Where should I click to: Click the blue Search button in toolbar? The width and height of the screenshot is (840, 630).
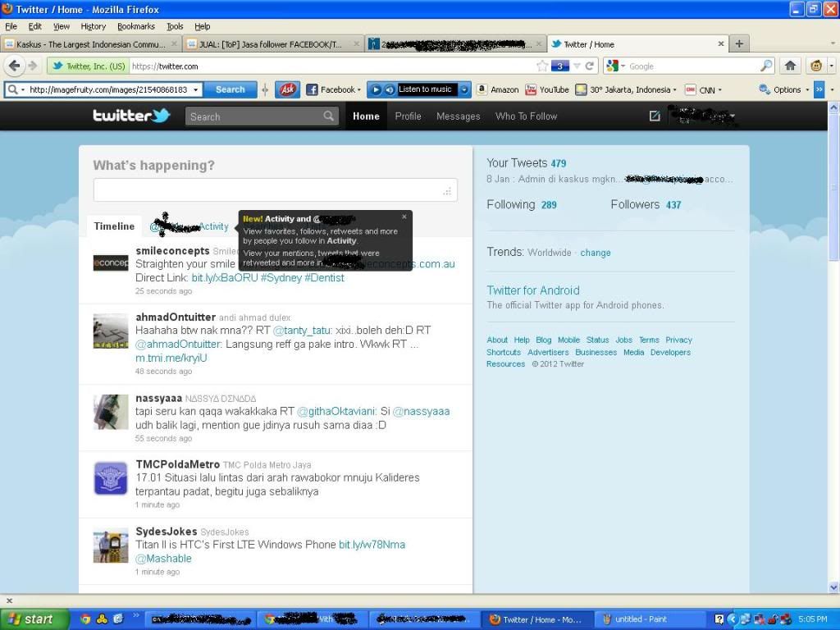coord(230,89)
